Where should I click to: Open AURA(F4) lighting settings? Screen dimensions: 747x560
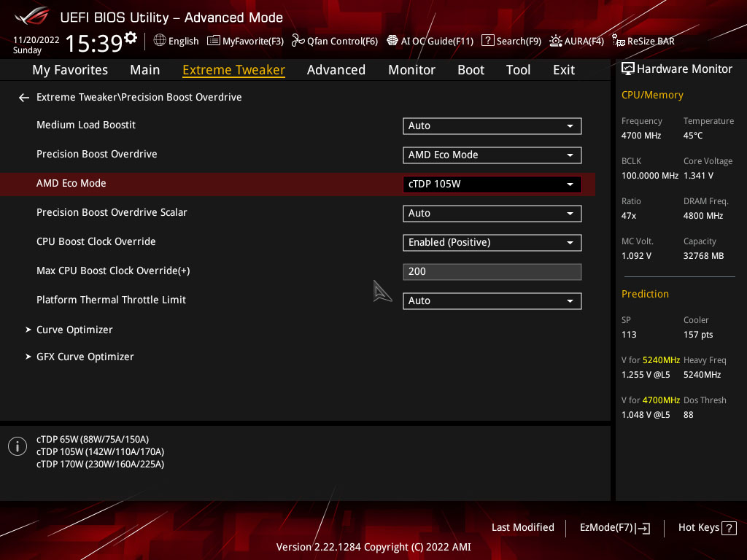[576, 41]
